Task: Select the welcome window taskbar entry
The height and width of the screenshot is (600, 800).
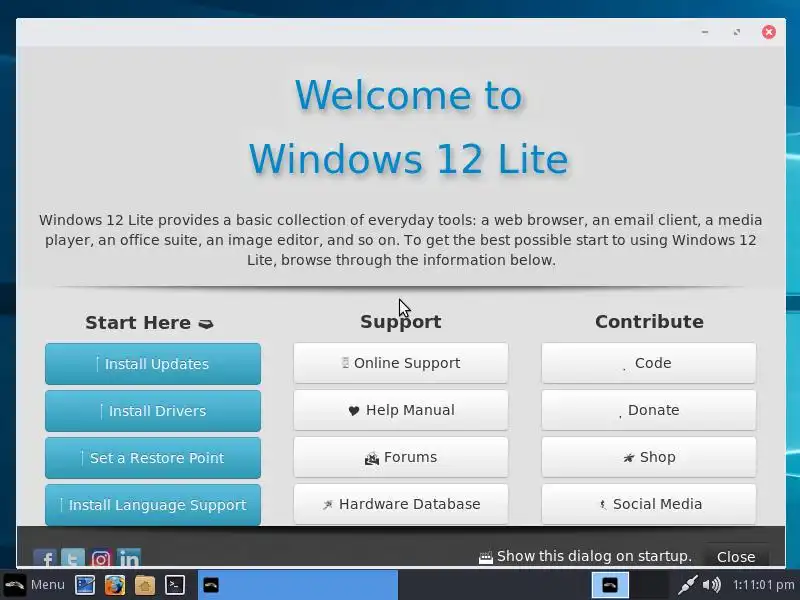Action: (x=297, y=585)
